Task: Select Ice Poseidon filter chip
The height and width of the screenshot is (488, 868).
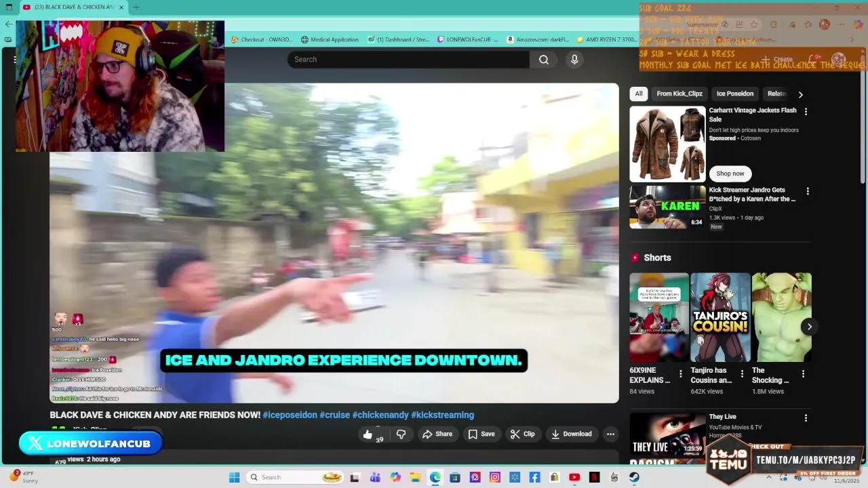Action: tap(735, 94)
